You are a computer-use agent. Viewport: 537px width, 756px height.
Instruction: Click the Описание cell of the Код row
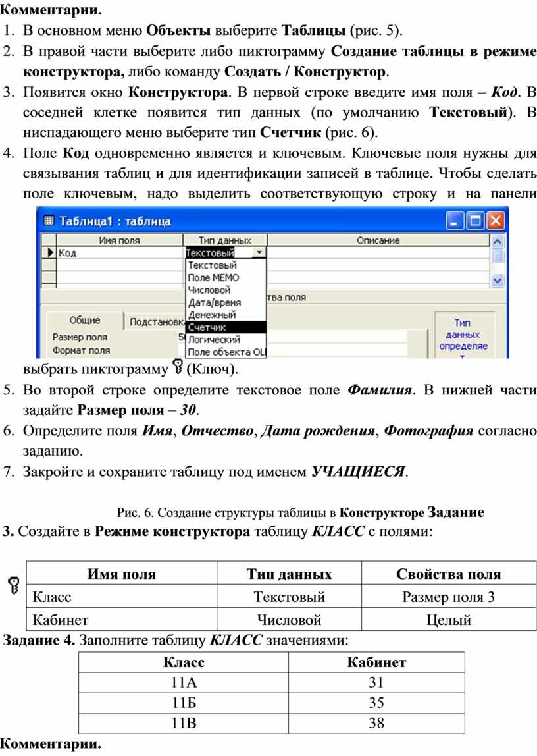(x=378, y=252)
